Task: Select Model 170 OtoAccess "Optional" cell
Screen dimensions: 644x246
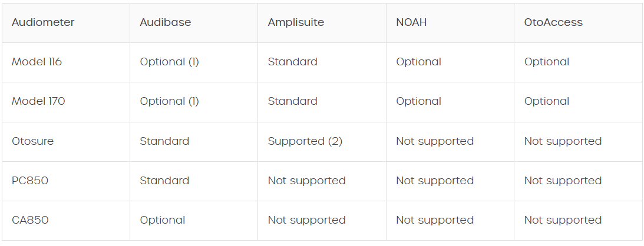Action: coord(547,101)
